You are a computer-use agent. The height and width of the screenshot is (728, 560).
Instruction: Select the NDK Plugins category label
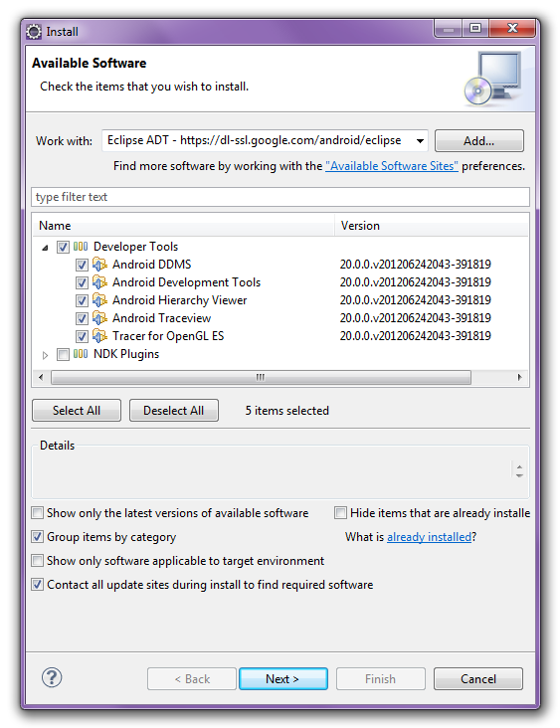tap(126, 354)
